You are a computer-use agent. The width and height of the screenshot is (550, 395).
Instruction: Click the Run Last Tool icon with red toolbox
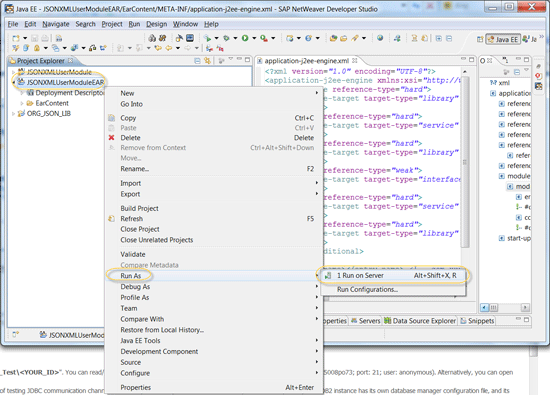[264, 38]
